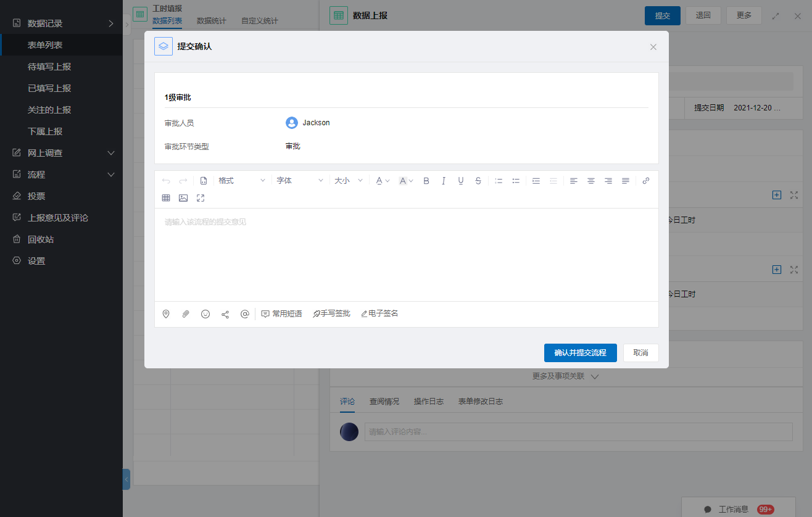Apply bold formatting in the editor

[426, 181]
